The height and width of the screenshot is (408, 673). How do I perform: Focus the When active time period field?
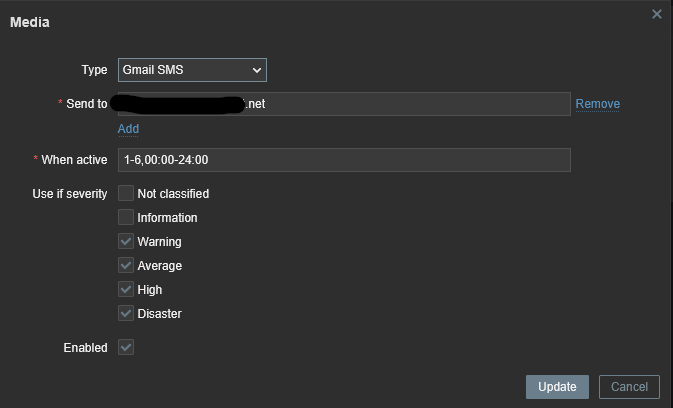[343, 160]
